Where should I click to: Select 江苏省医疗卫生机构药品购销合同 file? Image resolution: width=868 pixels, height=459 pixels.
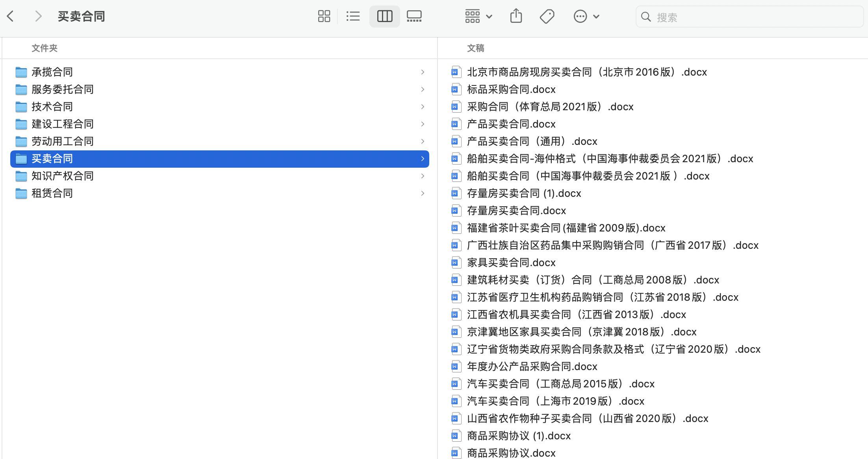tap(603, 297)
